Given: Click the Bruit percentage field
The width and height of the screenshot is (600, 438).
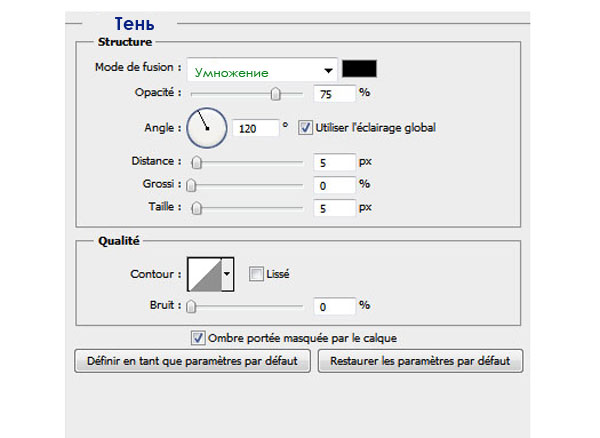Looking at the screenshot, I should 334,306.
